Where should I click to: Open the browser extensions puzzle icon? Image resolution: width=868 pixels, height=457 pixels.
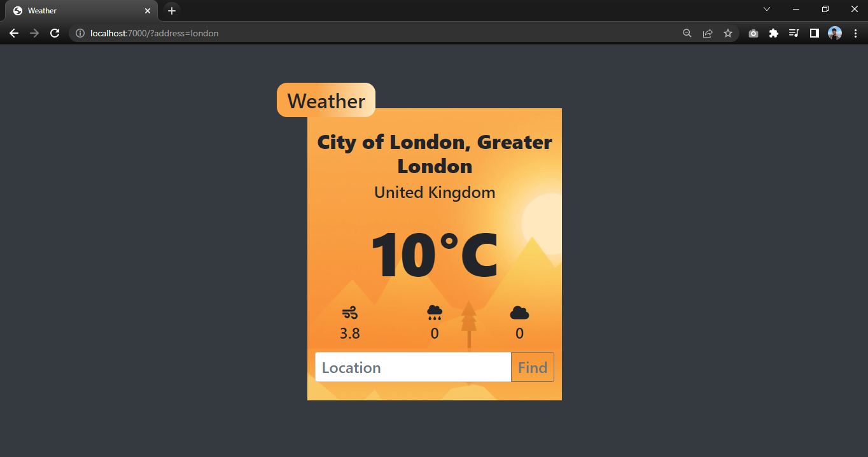tap(774, 33)
